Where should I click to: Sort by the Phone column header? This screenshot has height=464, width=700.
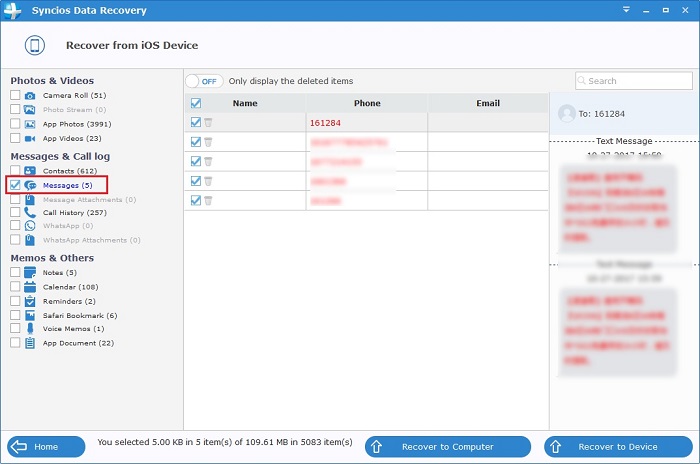tap(367, 103)
